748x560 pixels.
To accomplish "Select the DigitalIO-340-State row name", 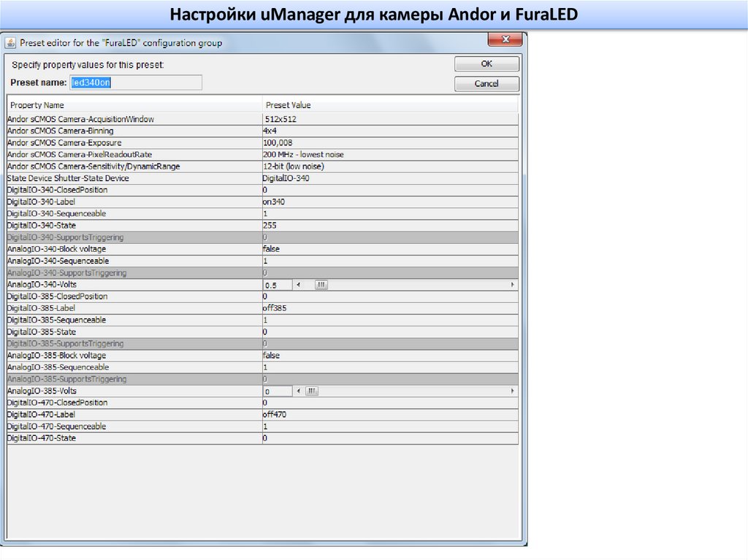I will click(42, 225).
